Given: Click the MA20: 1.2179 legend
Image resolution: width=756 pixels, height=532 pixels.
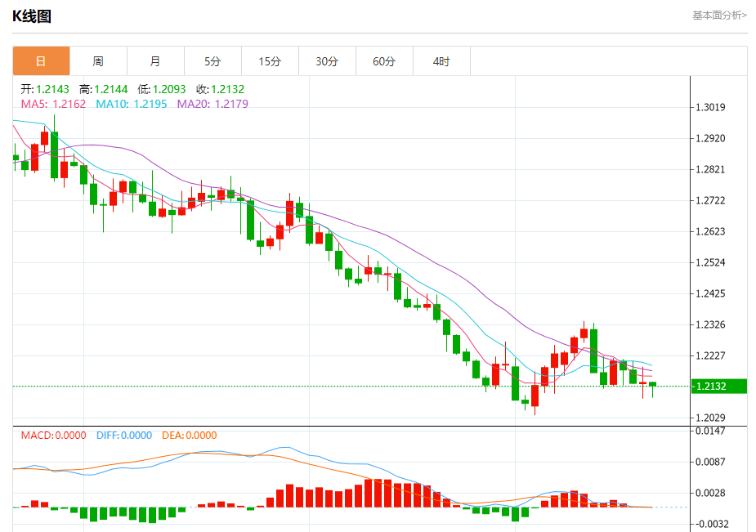Looking at the screenshot, I should (212, 104).
